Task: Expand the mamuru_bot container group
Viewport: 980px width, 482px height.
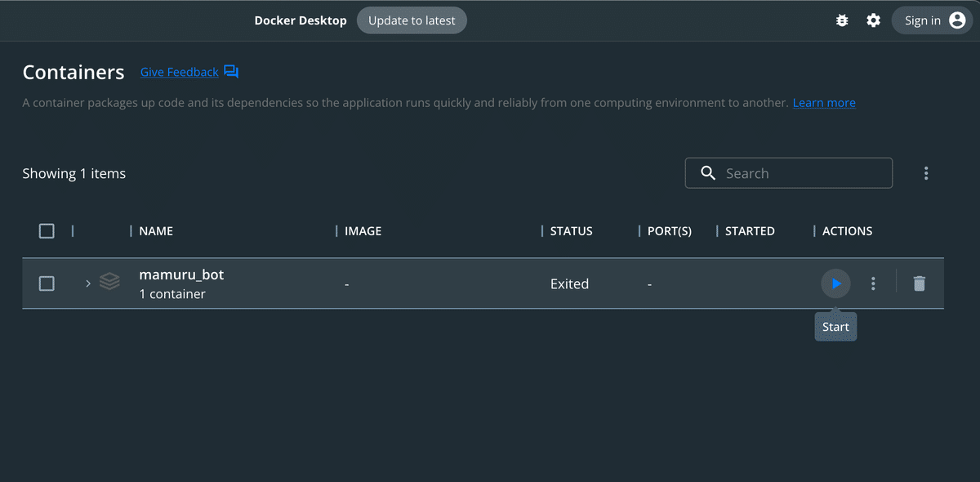Action: click(x=87, y=283)
